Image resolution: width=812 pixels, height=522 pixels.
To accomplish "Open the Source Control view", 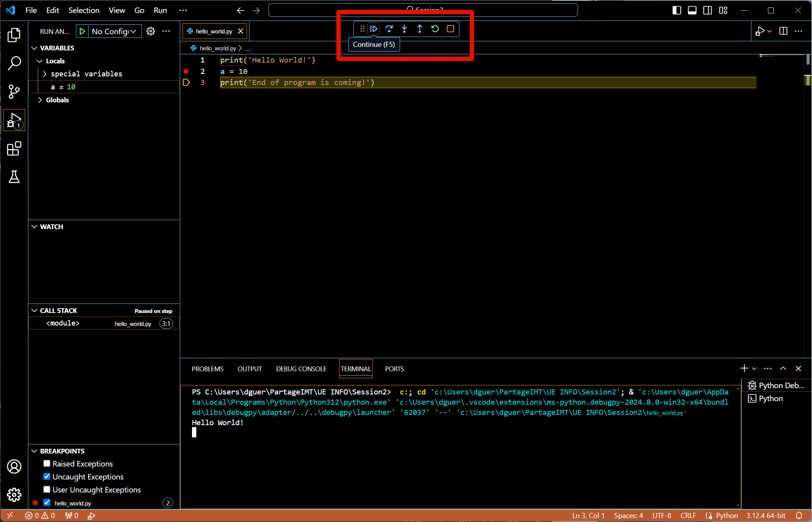I will [x=14, y=91].
